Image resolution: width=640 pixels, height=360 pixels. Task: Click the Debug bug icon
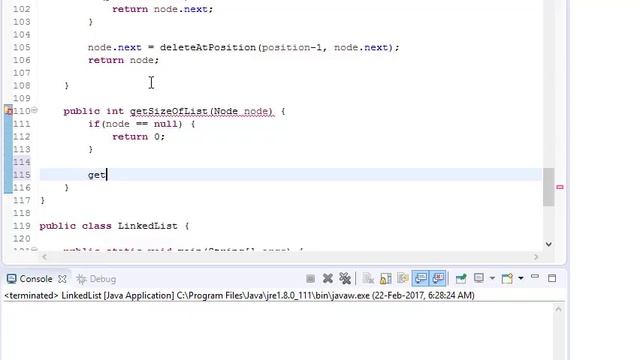81,279
